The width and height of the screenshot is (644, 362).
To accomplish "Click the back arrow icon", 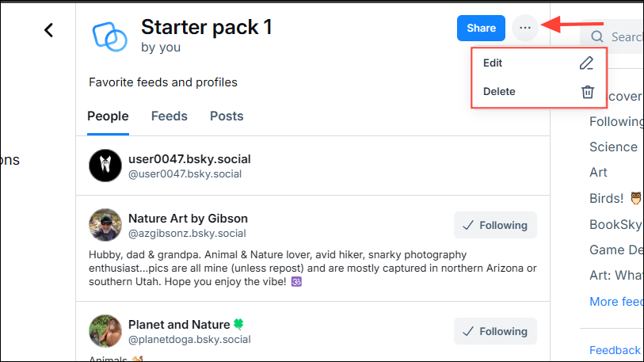I will (48, 30).
